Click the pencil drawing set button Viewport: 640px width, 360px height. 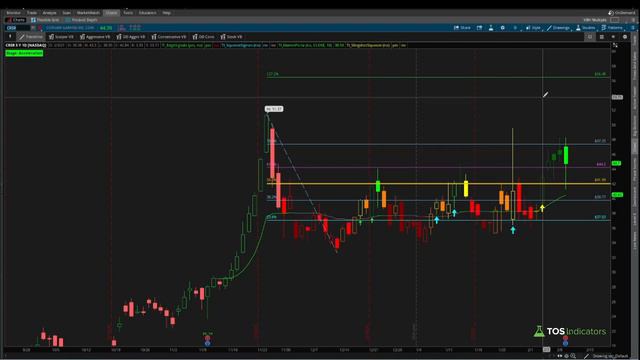(31, 37)
